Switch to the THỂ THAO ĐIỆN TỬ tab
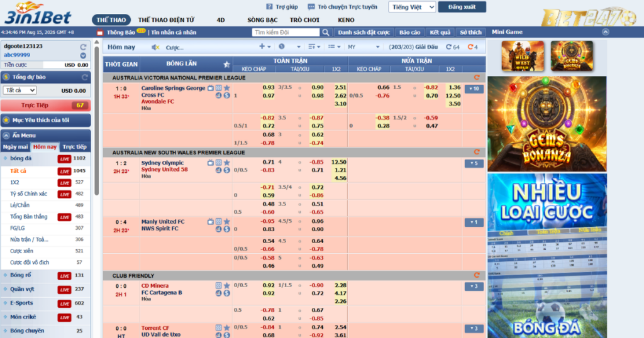 (x=166, y=19)
